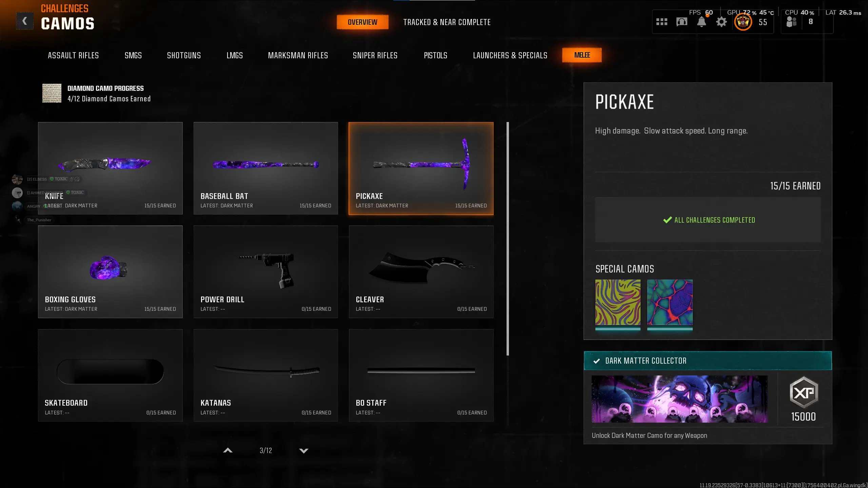Select the blue-green cracked special camo

pyautogui.click(x=670, y=302)
